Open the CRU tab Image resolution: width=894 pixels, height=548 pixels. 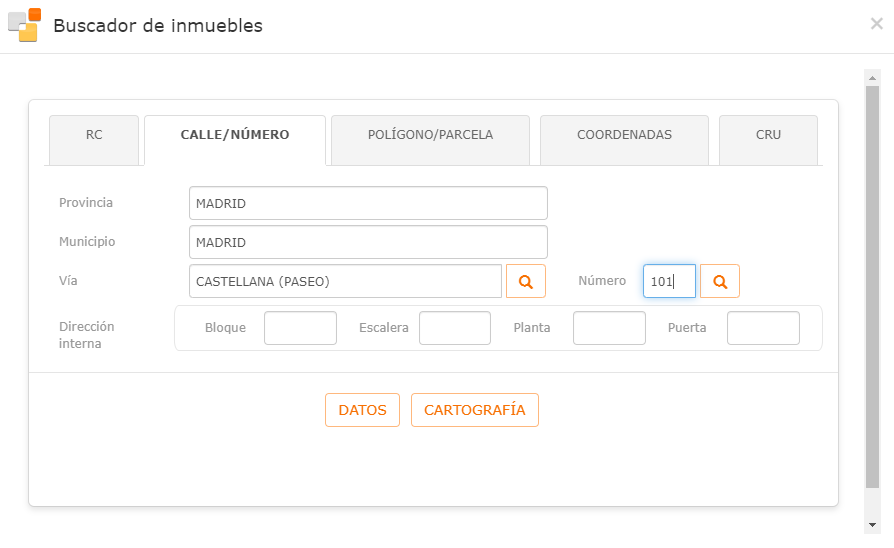[x=768, y=140]
